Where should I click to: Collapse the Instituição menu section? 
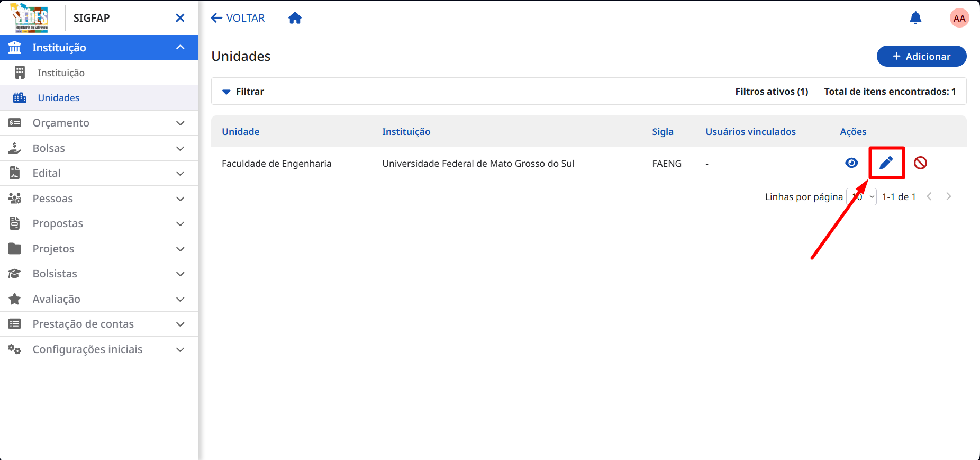coord(99,48)
